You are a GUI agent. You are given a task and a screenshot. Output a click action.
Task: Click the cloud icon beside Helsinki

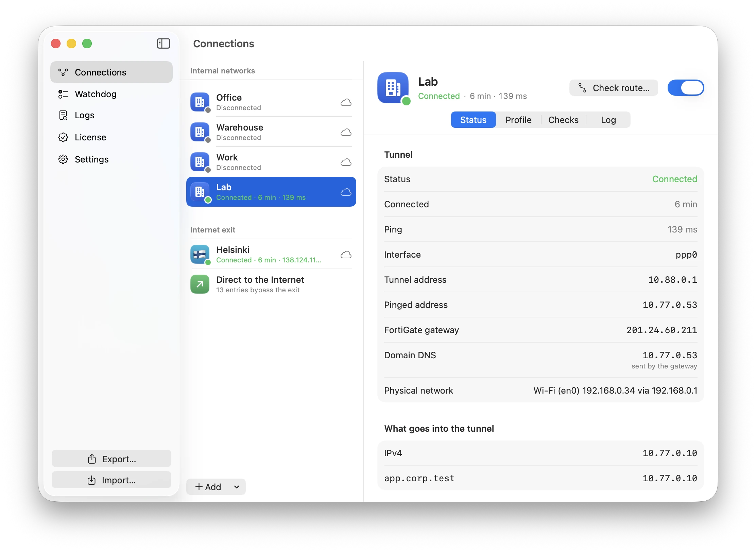346,255
